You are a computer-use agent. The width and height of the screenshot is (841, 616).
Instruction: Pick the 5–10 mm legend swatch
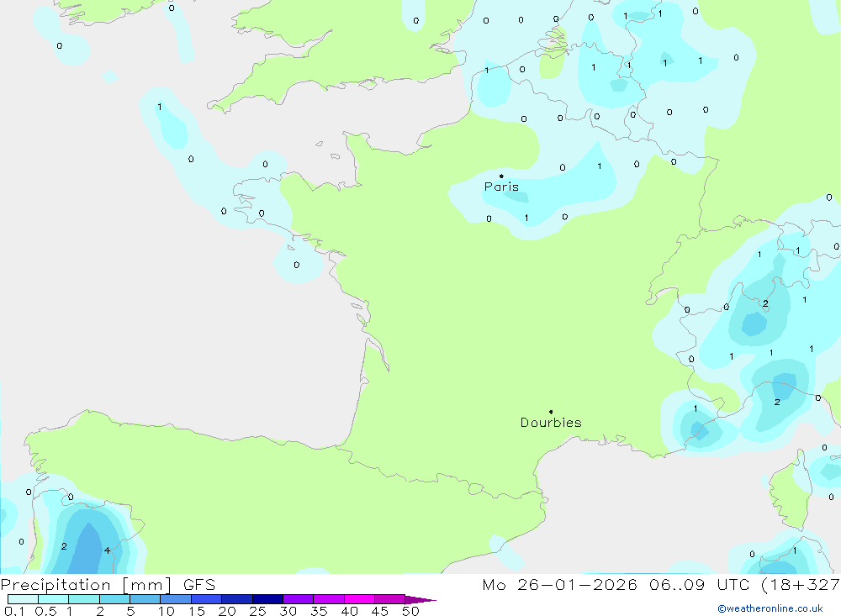coord(145,599)
